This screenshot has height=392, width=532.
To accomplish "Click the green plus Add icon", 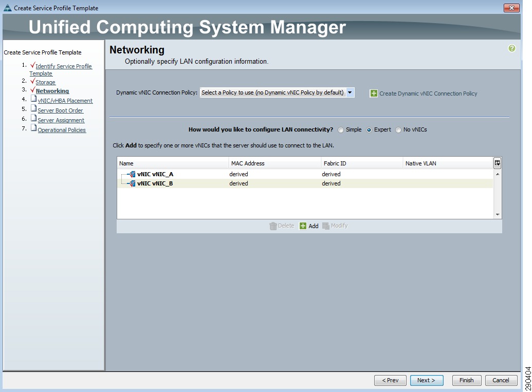I will click(303, 226).
